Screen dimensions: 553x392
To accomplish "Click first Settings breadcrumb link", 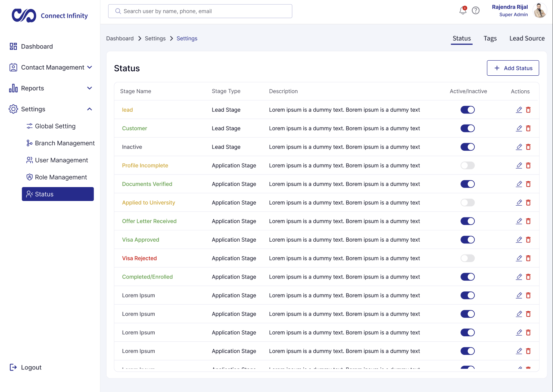I will [x=155, y=39].
